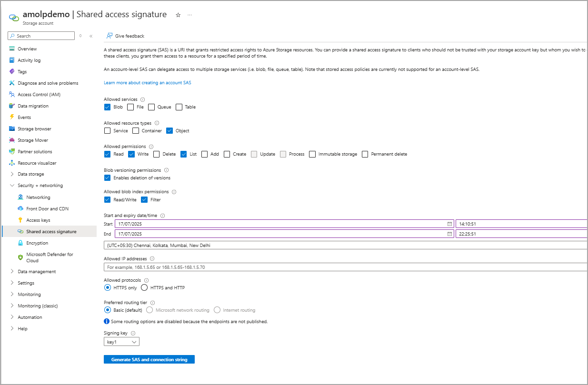The image size is (588, 385).
Task: Check the Immutable storage permission
Action: pos(312,154)
